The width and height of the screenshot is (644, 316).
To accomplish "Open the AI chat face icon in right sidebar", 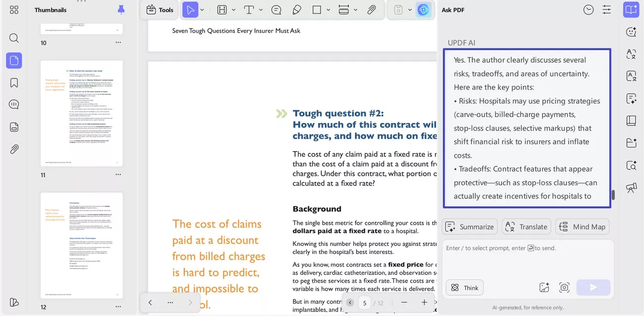I will click(631, 32).
